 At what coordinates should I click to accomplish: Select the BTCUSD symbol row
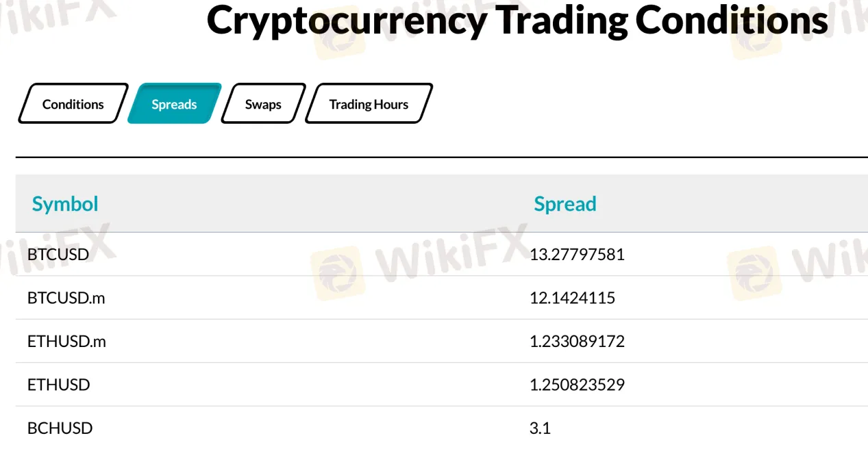[x=442, y=255]
